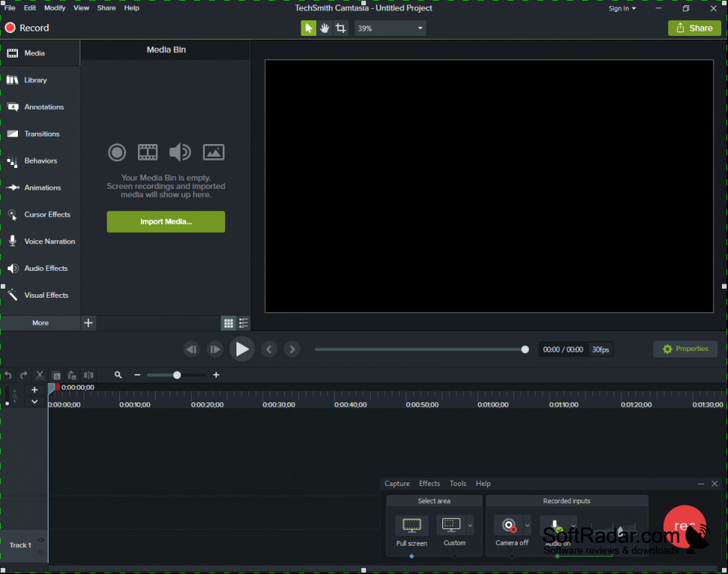Open the View menu
728x574 pixels.
(x=81, y=8)
